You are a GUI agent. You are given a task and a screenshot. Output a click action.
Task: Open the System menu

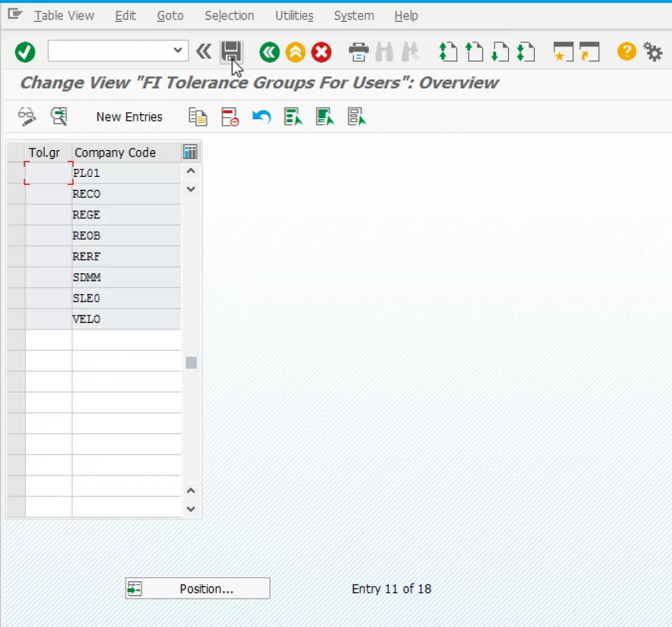click(354, 16)
